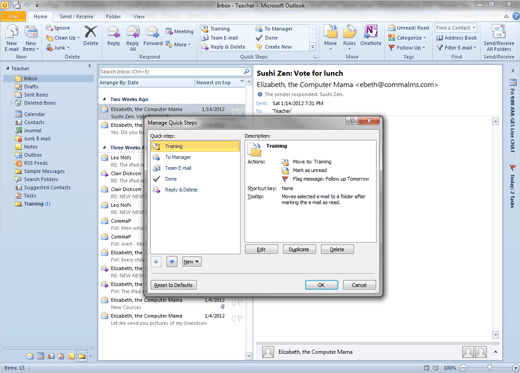Click the Forward icon
This screenshot has height=373, width=520.
coord(153,32)
